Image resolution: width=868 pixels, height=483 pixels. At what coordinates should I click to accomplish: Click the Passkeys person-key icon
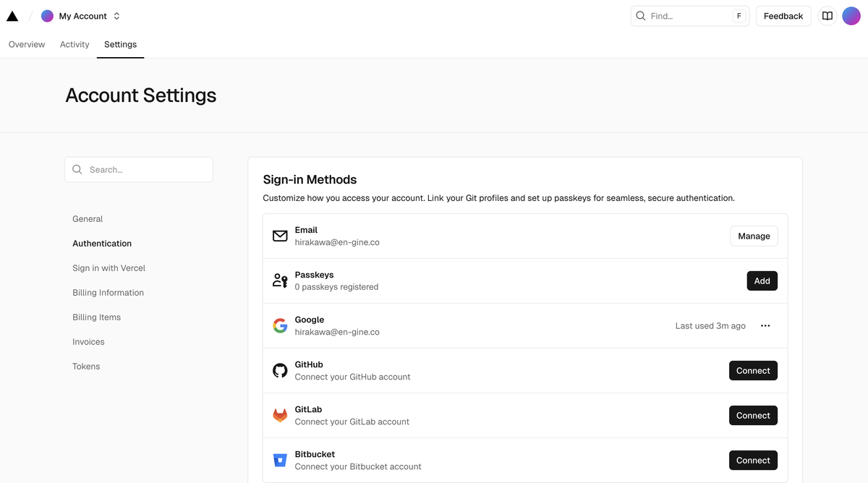point(280,281)
